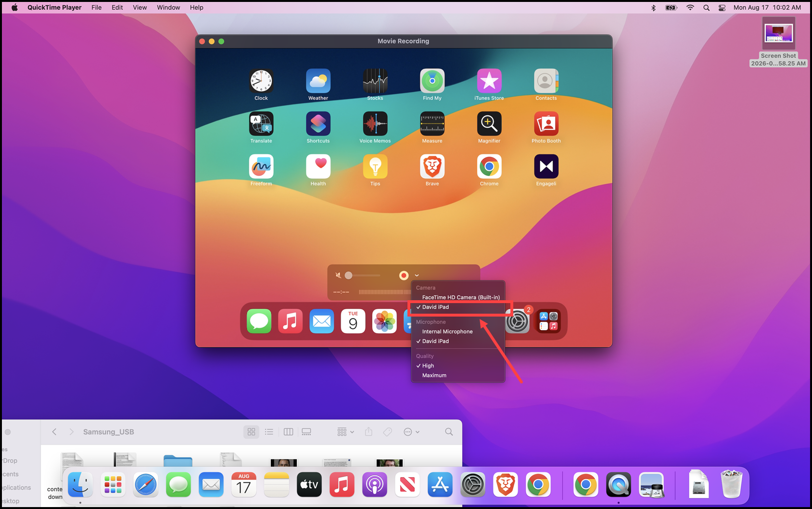
Task: Click the Wi-Fi status icon
Action: (690, 8)
